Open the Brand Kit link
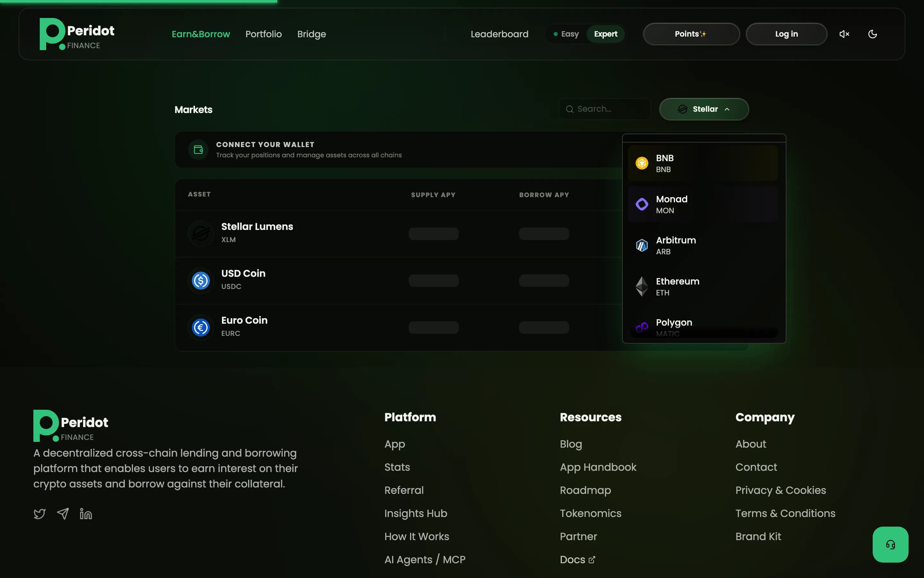924x578 pixels. click(758, 537)
